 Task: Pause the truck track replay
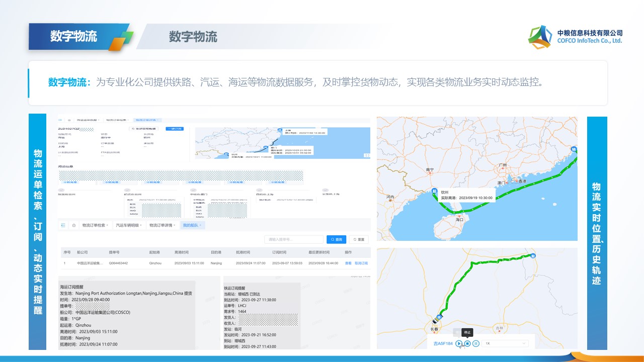point(476,343)
